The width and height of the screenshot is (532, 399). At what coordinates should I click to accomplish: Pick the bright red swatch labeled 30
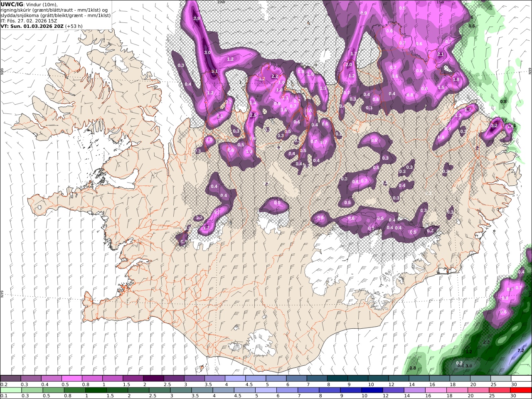521,390
